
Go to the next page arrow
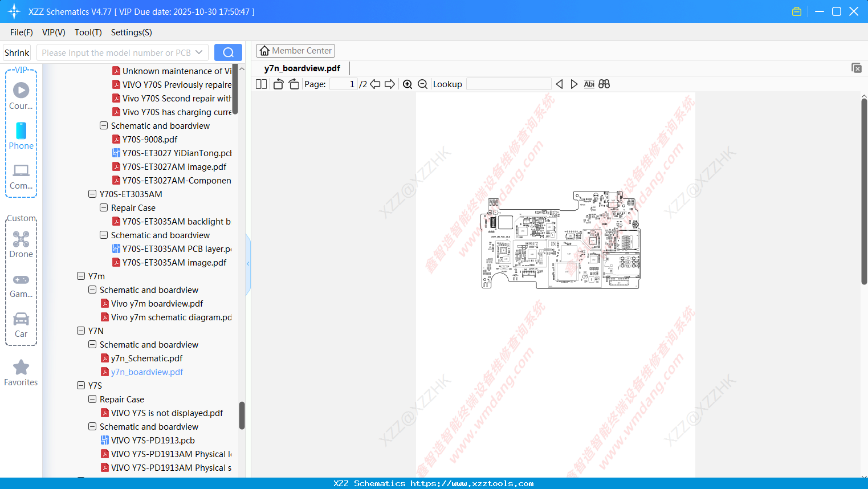[x=390, y=84]
